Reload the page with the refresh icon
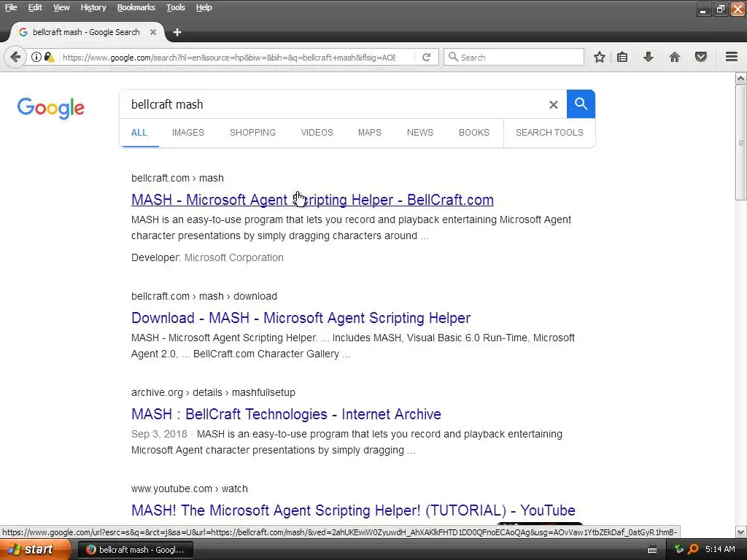This screenshot has height=560, width=747. coord(426,57)
